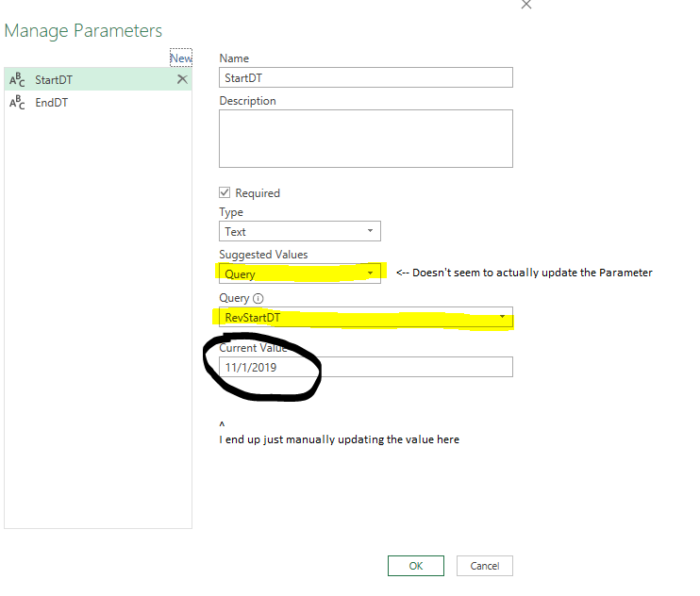Screen dimensions: 700x596
Task: Click the text type icon beside StartDT
Action: [x=17, y=79]
